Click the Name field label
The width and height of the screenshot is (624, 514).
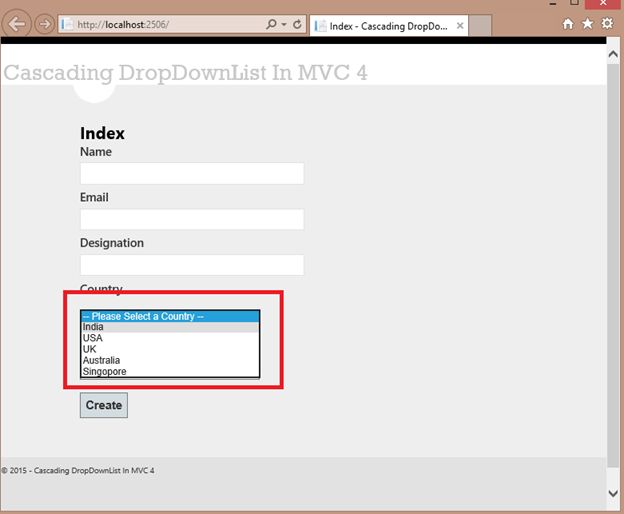coord(96,152)
